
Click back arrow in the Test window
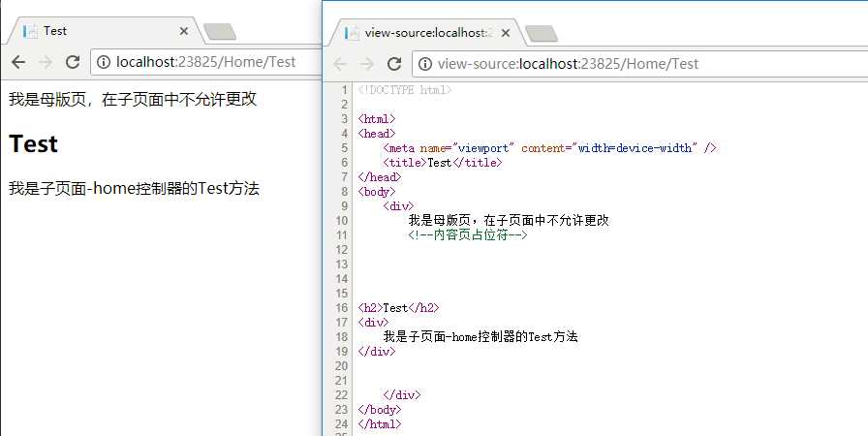[x=18, y=62]
